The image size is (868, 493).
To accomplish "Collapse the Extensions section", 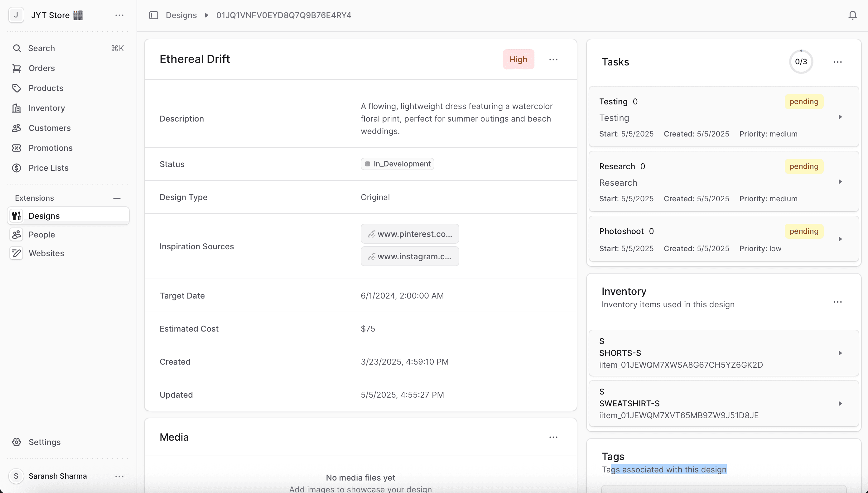I will tap(117, 198).
